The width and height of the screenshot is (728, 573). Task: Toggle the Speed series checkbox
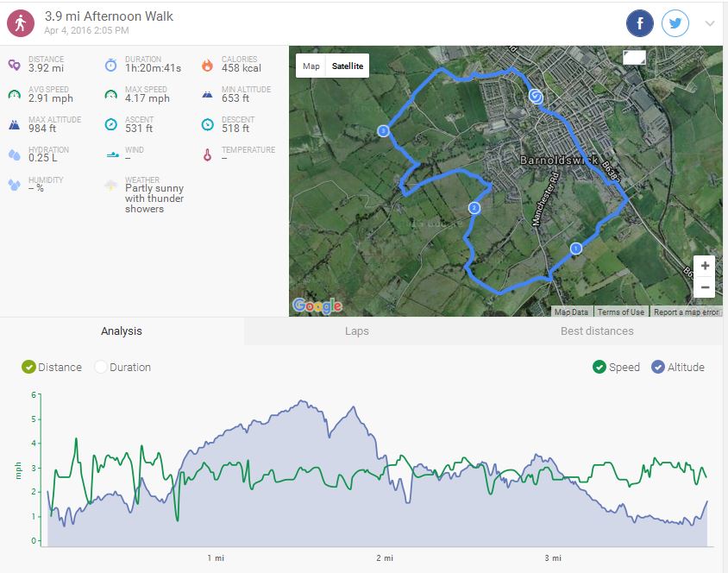pos(599,367)
